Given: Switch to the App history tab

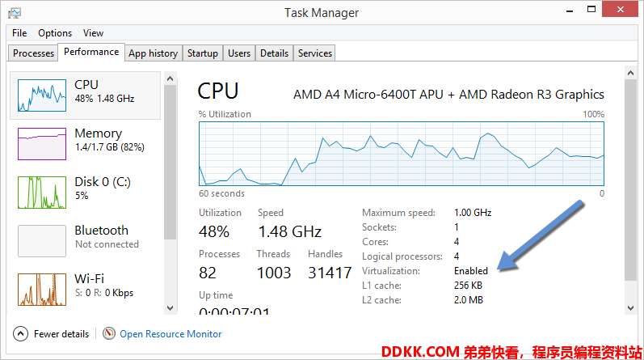Looking at the screenshot, I should [154, 53].
